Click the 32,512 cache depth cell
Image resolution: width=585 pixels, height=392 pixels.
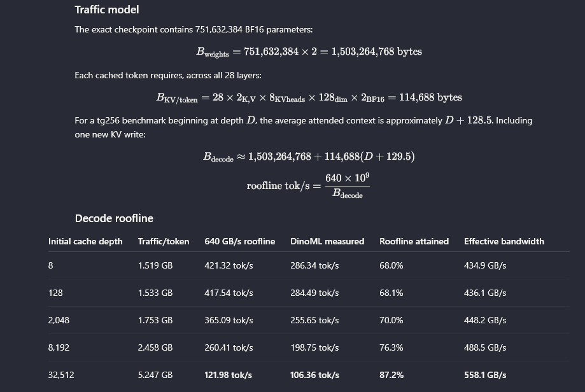[61, 375]
